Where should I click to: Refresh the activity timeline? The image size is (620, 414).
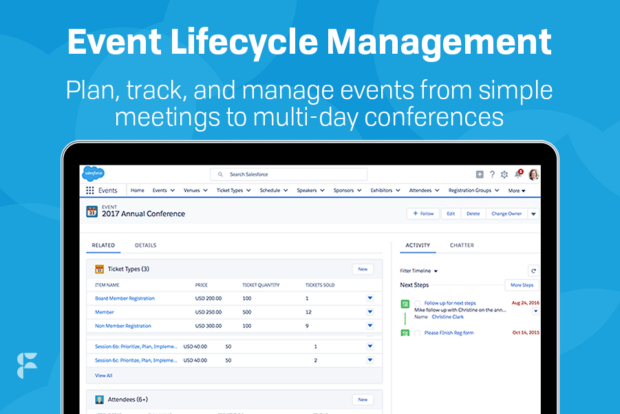tap(533, 271)
